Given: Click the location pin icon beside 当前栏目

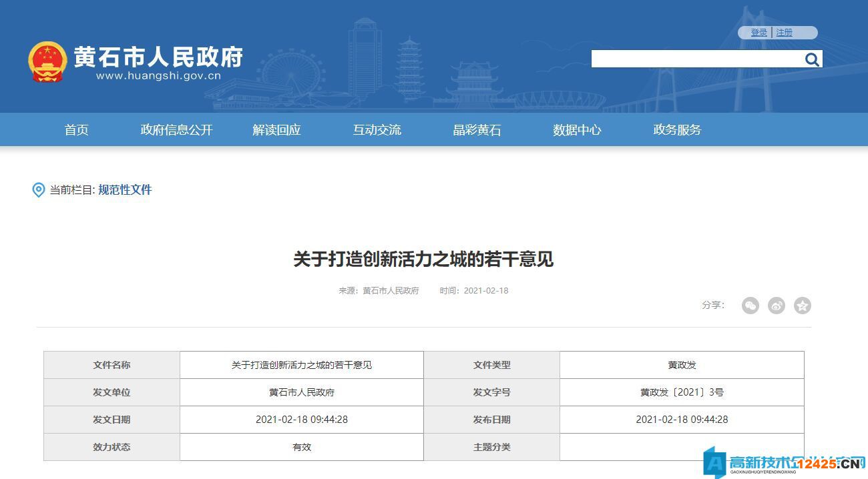Looking at the screenshot, I should pyautogui.click(x=38, y=189).
